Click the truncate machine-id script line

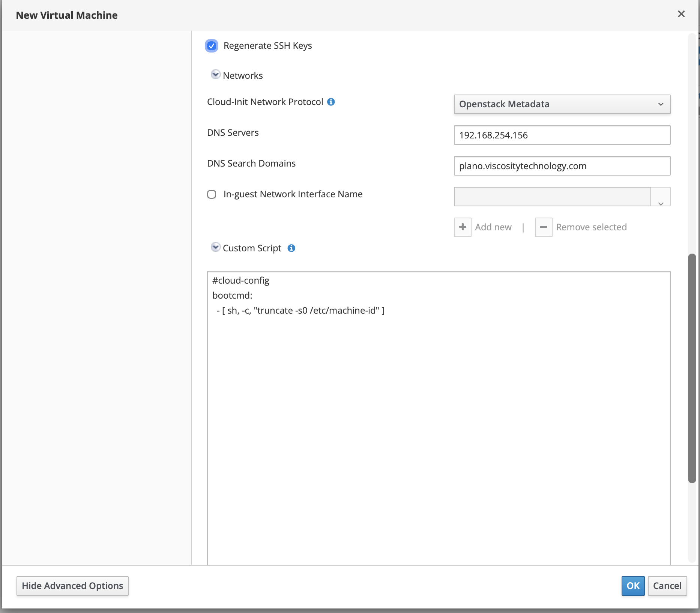coord(300,311)
